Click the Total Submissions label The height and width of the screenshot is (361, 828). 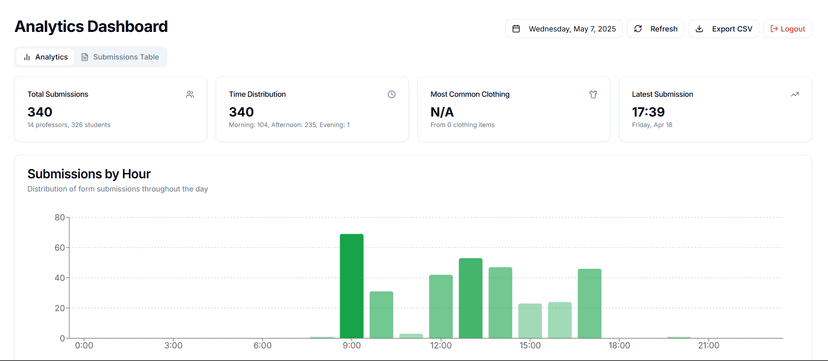click(x=58, y=94)
